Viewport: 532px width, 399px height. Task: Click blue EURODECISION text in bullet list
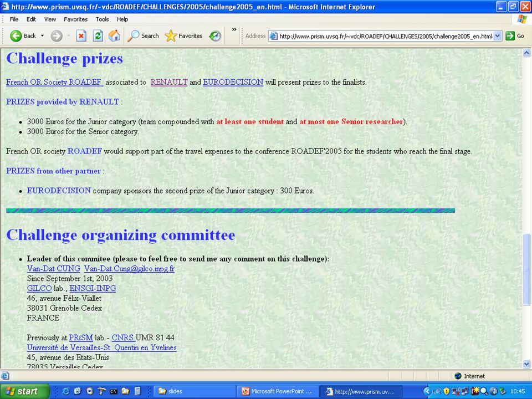pos(59,190)
